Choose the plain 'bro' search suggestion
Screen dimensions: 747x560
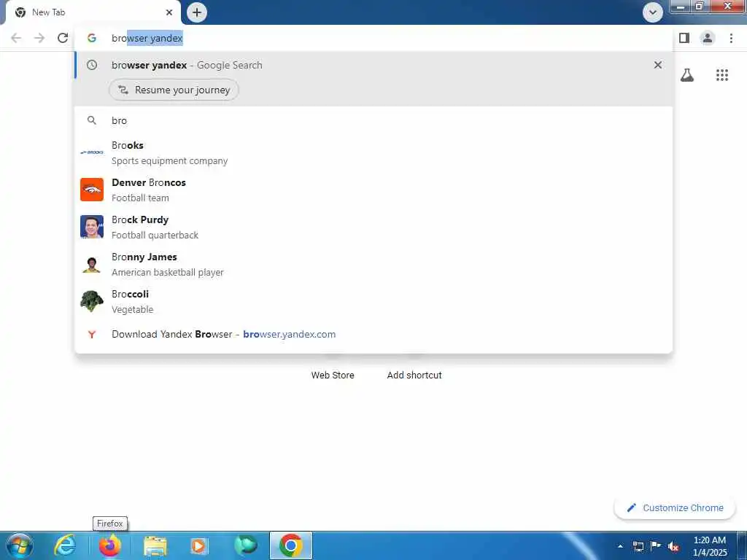(373, 120)
